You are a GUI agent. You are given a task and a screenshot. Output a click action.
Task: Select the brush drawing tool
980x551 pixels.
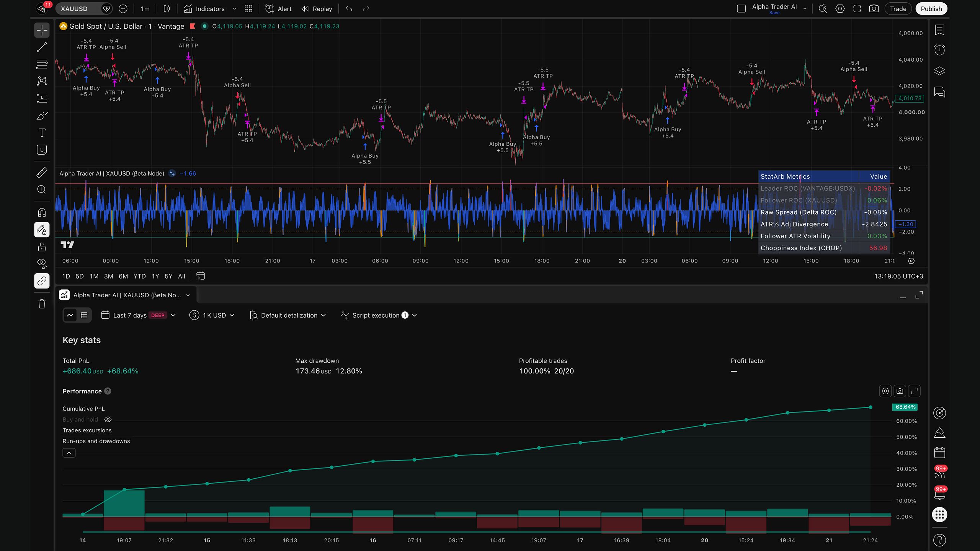tap(42, 116)
